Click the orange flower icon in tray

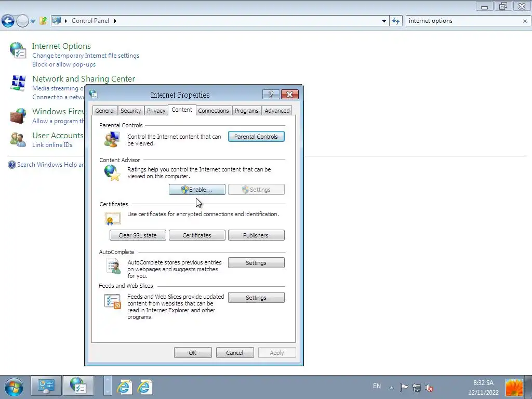(514, 388)
